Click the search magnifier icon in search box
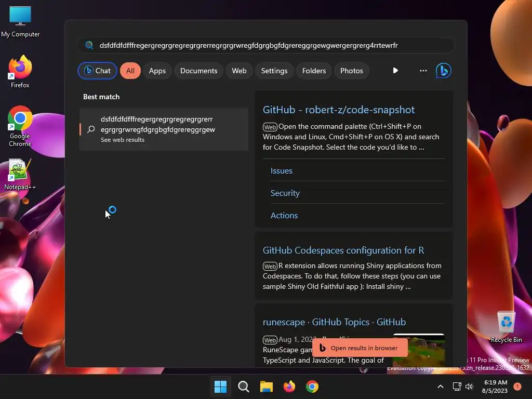Viewport: 532px width, 399px height. tap(89, 45)
